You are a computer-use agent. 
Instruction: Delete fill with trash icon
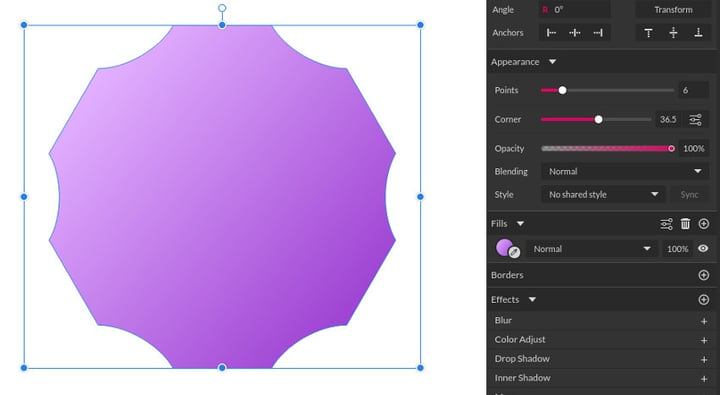[x=685, y=224]
